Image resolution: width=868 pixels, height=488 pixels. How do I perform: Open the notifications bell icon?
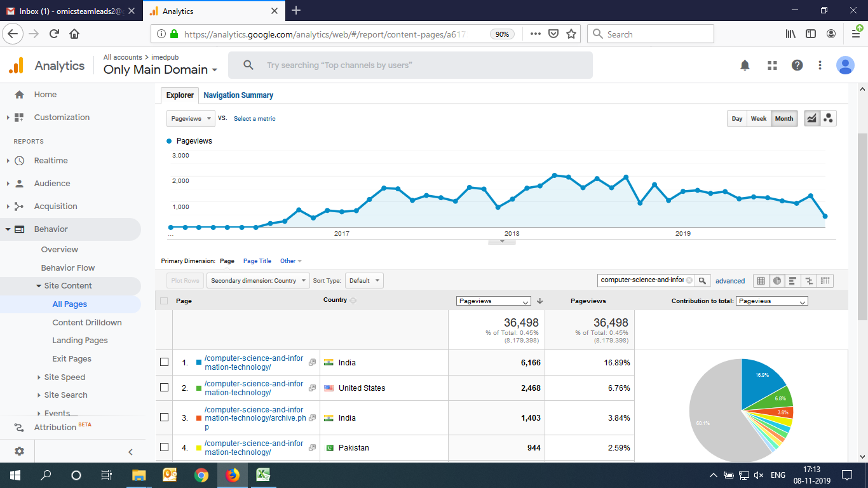click(x=745, y=65)
